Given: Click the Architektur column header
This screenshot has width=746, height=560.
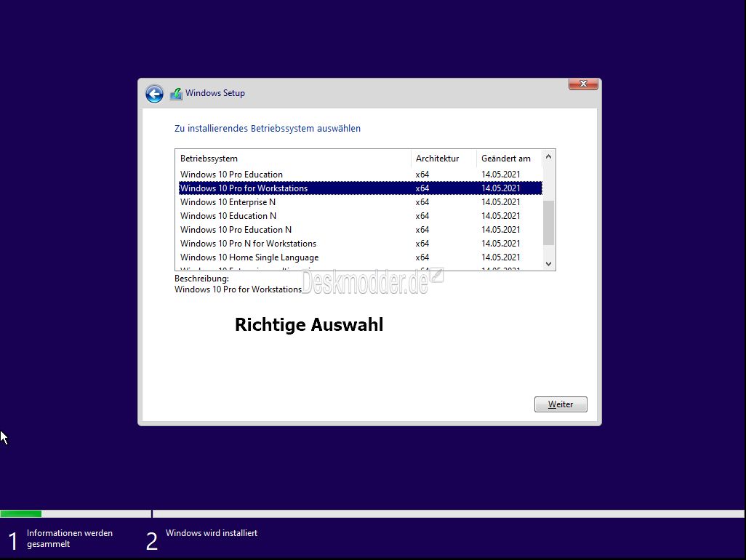Looking at the screenshot, I should 444,159.
